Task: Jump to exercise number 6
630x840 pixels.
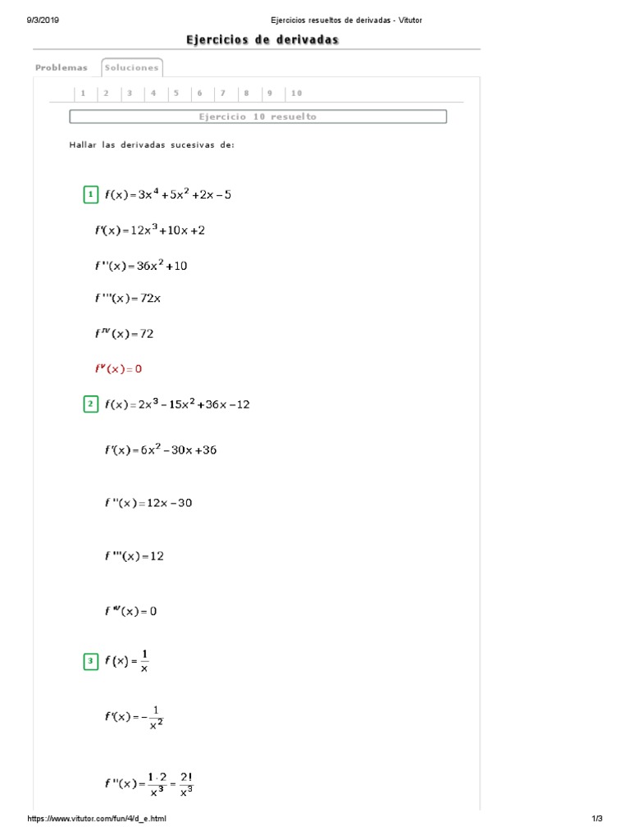Action: [x=200, y=94]
